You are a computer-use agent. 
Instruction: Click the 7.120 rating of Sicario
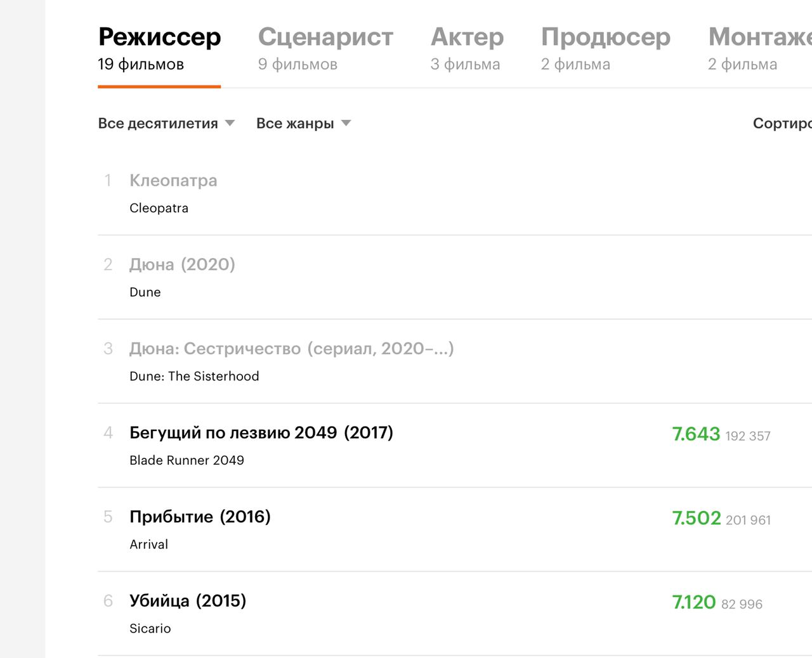coord(694,602)
